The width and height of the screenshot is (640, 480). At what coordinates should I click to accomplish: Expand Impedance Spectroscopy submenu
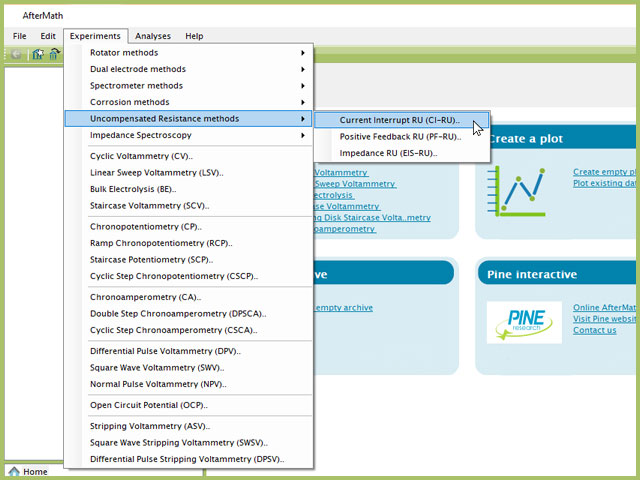[189, 135]
